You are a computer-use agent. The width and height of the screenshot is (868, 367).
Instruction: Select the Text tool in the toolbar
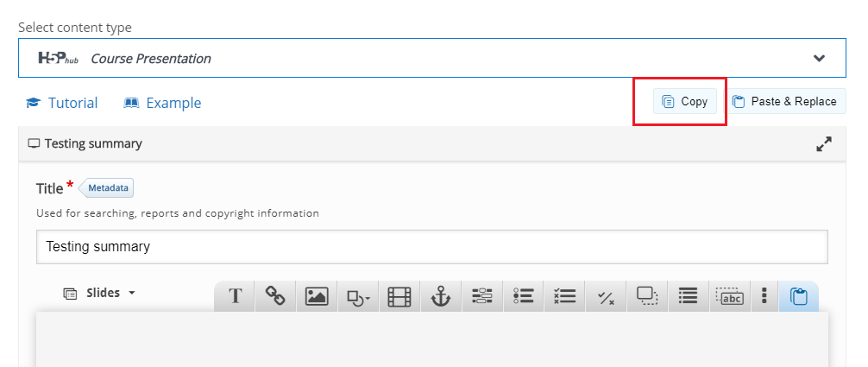(x=235, y=296)
